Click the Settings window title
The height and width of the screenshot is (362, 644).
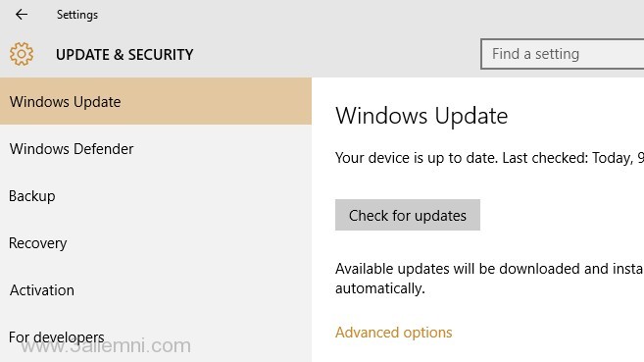pyautogui.click(x=77, y=15)
